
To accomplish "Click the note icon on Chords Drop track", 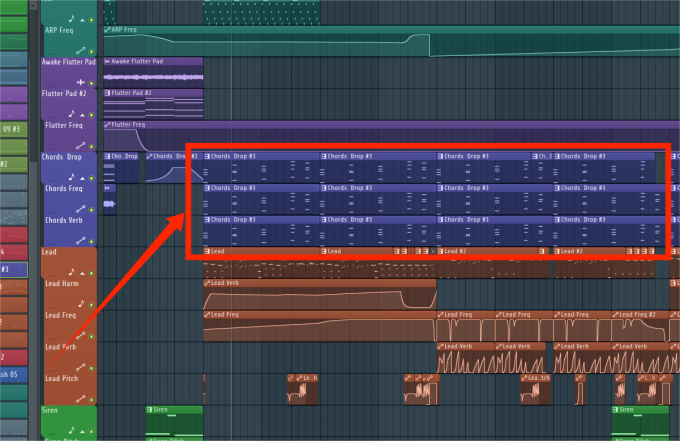I will pyautogui.click(x=72, y=177).
